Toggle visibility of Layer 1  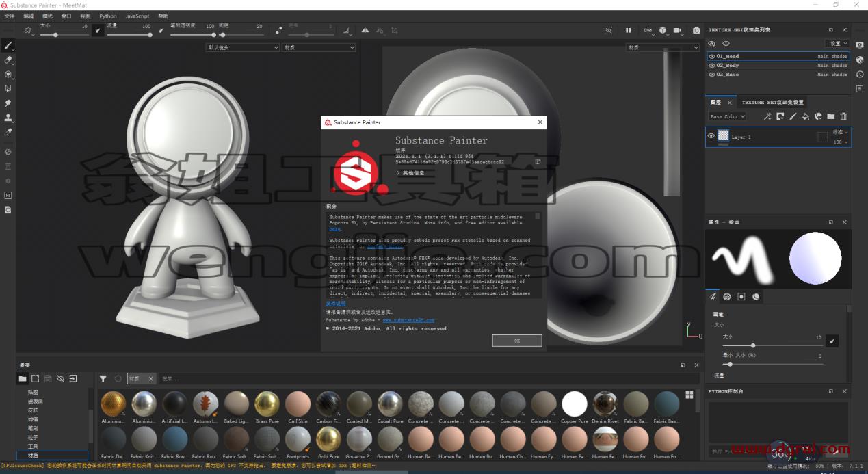[x=711, y=136]
